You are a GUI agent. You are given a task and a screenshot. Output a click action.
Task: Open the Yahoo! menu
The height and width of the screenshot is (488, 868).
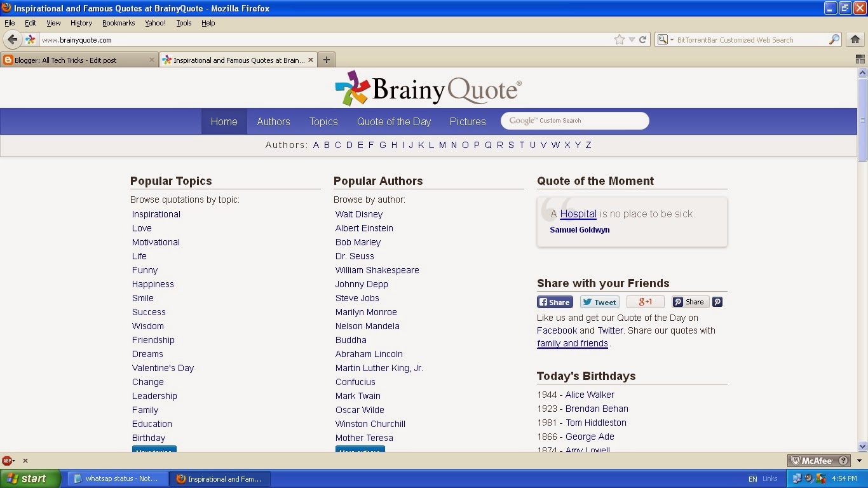tap(155, 23)
